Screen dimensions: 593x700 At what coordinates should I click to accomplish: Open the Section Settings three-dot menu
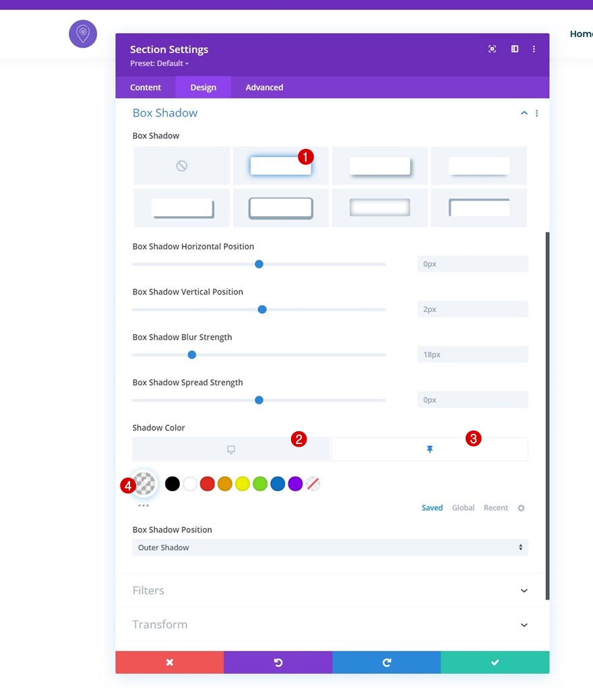(x=534, y=49)
